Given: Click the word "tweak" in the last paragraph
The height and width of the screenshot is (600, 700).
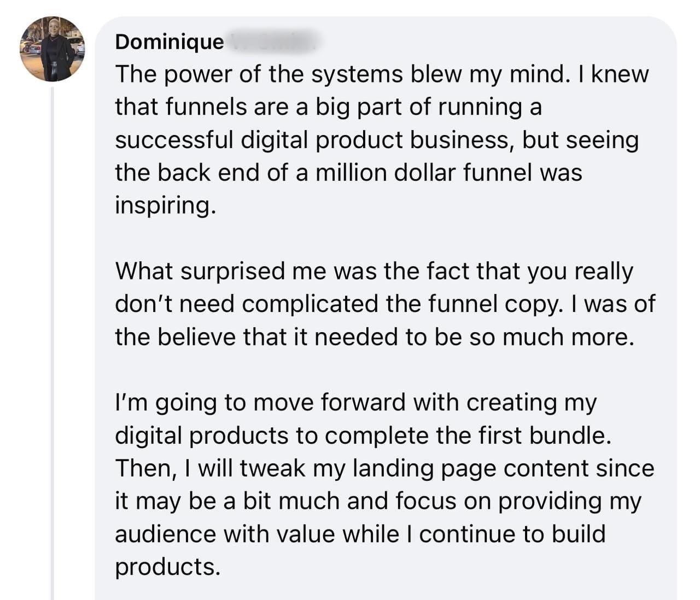Looking at the screenshot, I should 272,468.
